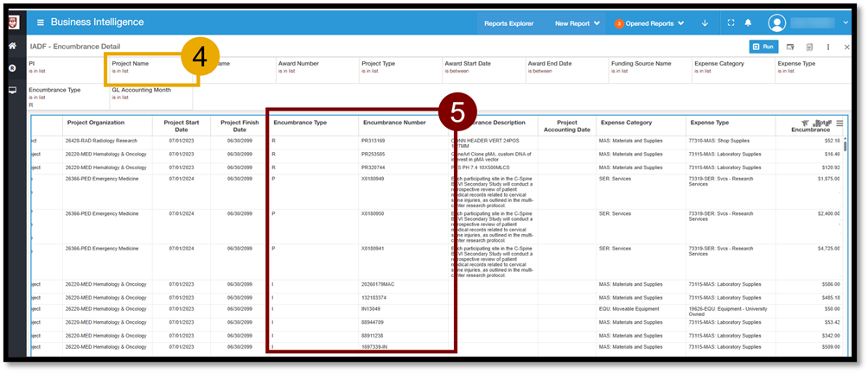The height and width of the screenshot is (373, 868).
Task: Sort by Project Finish Date column header
Action: point(239,126)
